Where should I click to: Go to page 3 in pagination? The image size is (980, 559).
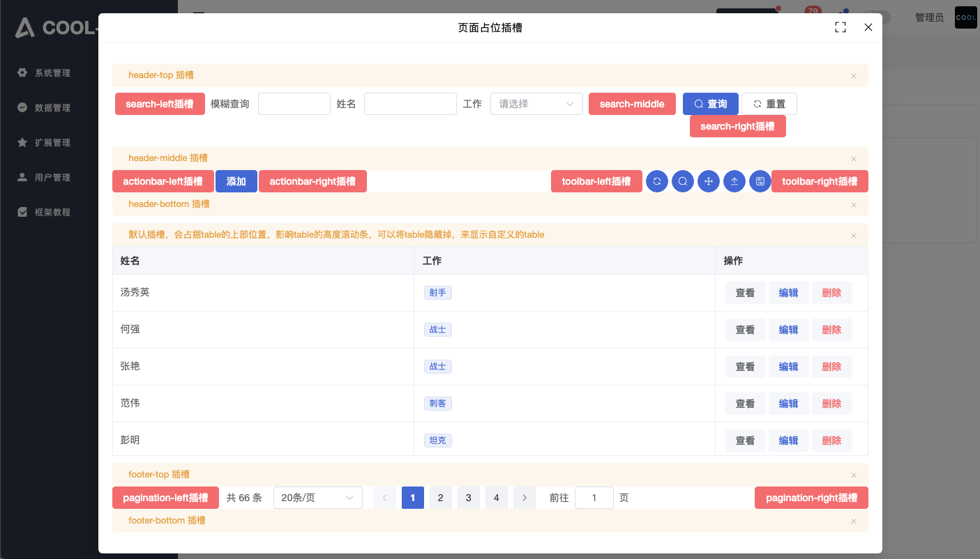click(469, 498)
